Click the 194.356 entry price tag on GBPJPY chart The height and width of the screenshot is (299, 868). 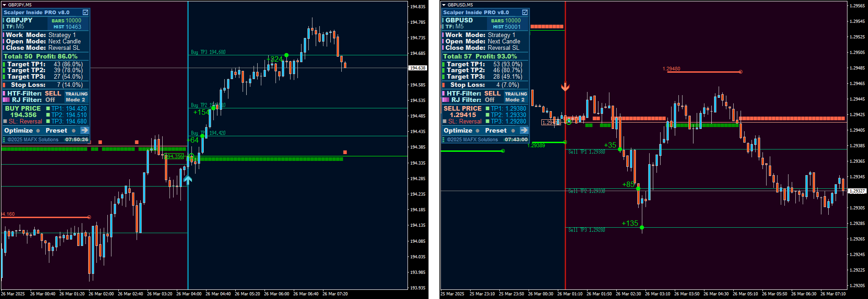(x=174, y=156)
